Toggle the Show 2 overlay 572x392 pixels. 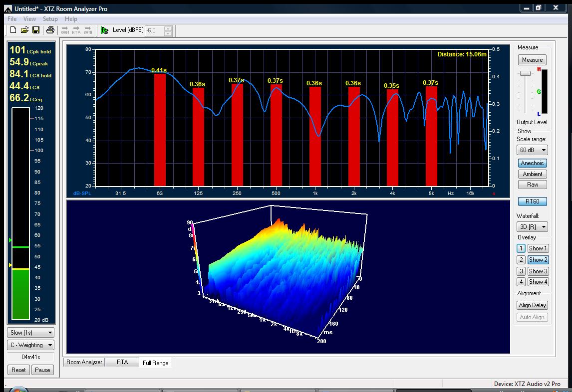coord(538,260)
